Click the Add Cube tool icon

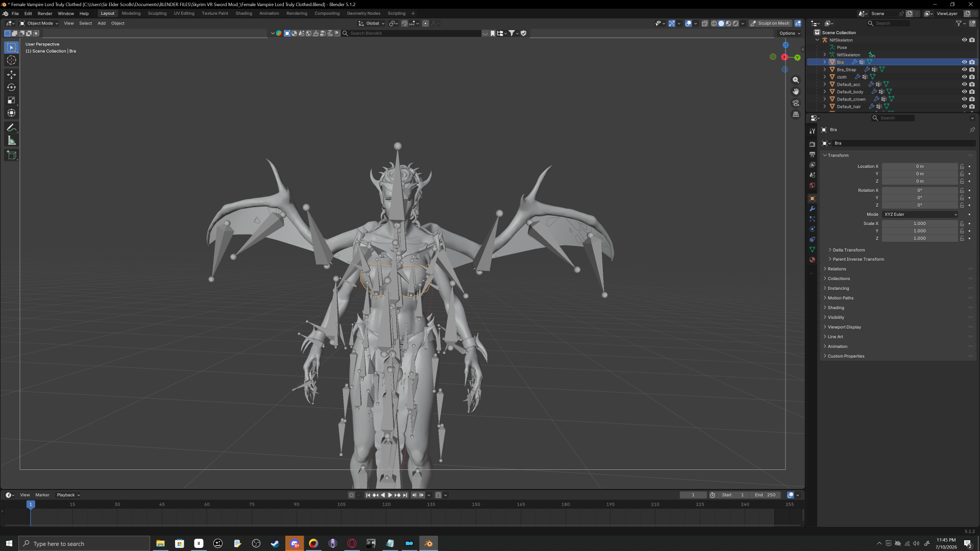click(x=11, y=155)
